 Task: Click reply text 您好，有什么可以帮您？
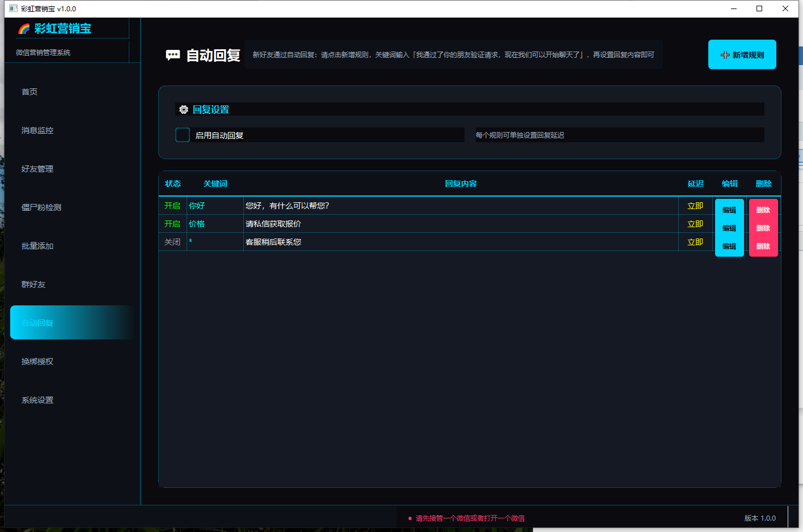pos(288,206)
